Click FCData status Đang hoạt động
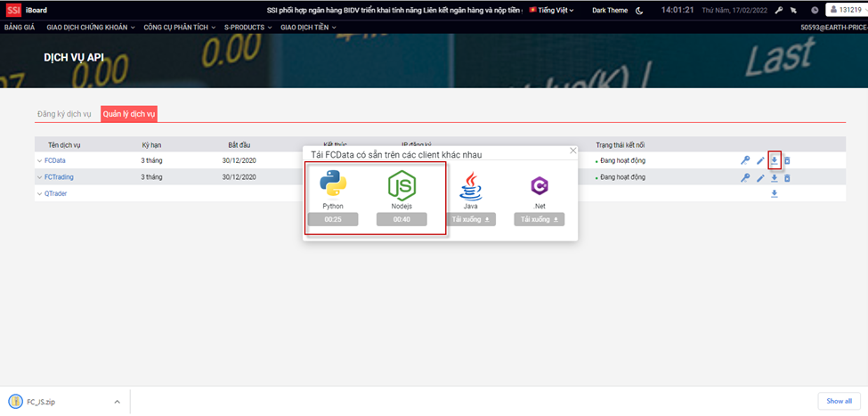The width and height of the screenshot is (868, 416). tap(621, 160)
